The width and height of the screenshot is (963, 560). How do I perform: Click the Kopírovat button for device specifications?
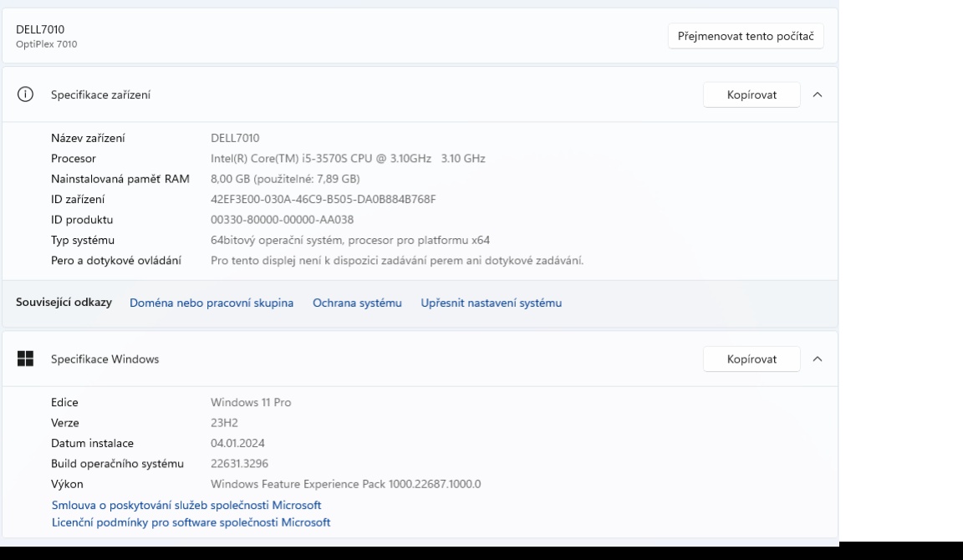coord(748,94)
